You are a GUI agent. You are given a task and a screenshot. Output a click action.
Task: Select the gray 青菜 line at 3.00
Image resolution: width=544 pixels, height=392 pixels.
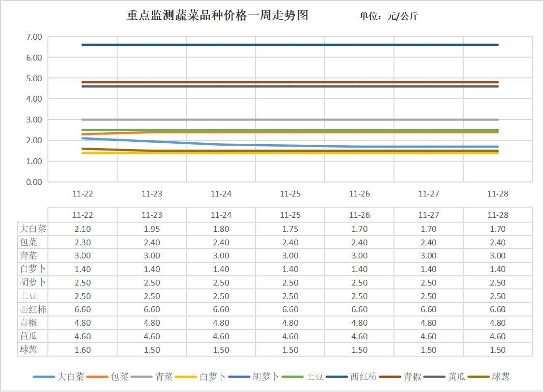(290, 120)
